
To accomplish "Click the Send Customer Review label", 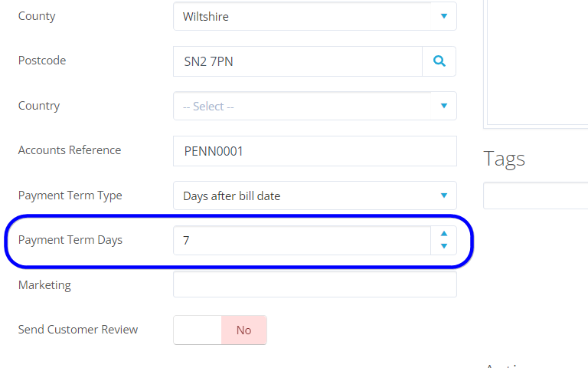I will click(78, 330).
